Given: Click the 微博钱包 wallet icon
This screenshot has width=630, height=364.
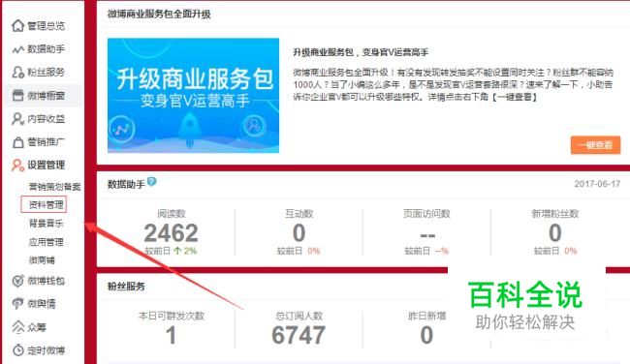Looking at the screenshot, I should click(17, 281).
